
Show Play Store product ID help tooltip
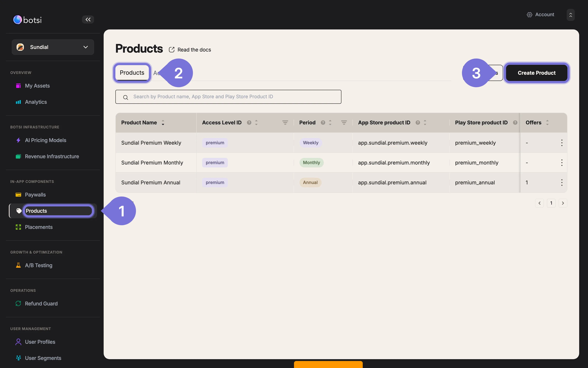point(515,122)
